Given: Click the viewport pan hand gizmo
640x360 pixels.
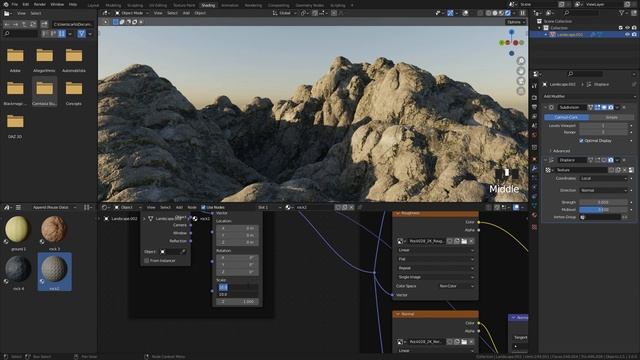Looking at the screenshot, I should click(x=521, y=71).
